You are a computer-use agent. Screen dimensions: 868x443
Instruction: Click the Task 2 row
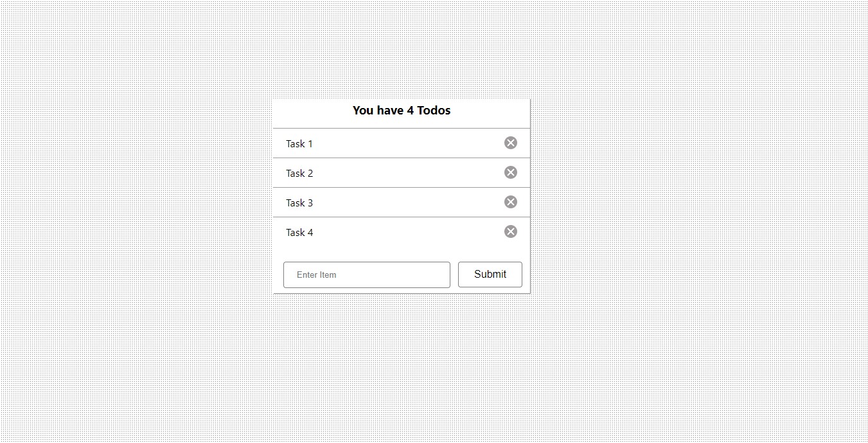(299, 173)
